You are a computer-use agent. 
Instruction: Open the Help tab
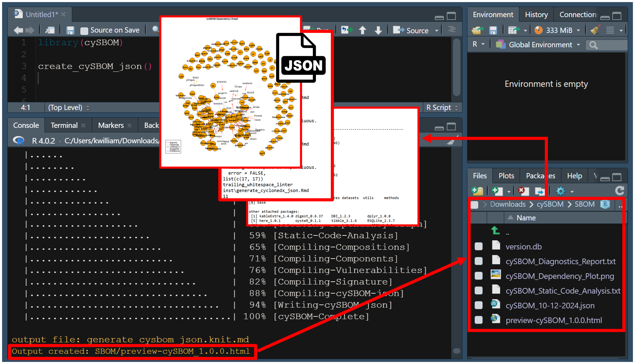click(x=574, y=176)
